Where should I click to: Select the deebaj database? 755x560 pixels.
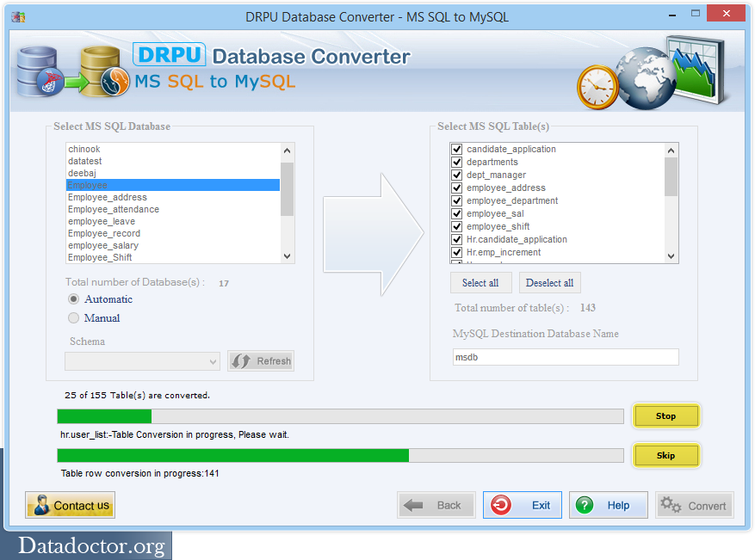pyautogui.click(x=173, y=173)
